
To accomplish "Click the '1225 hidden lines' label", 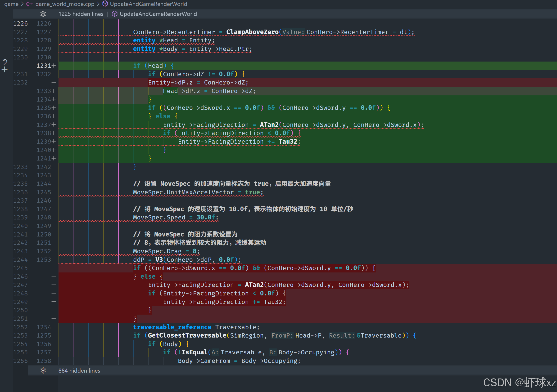I will click(x=81, y=14).
